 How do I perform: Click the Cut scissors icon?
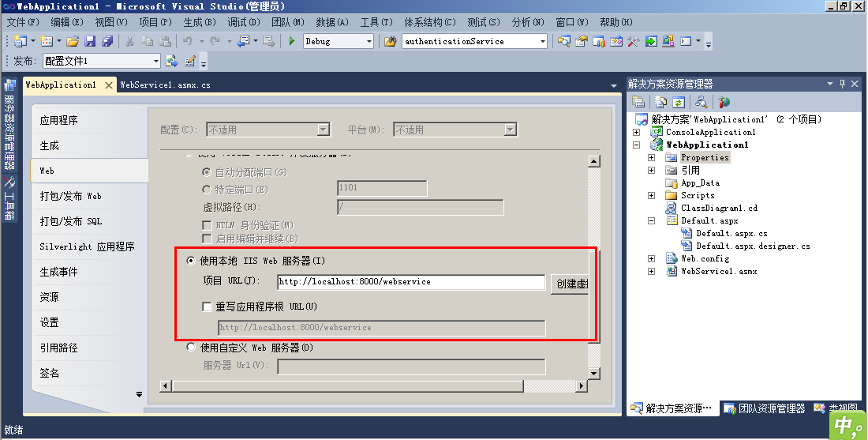(130, 41)
